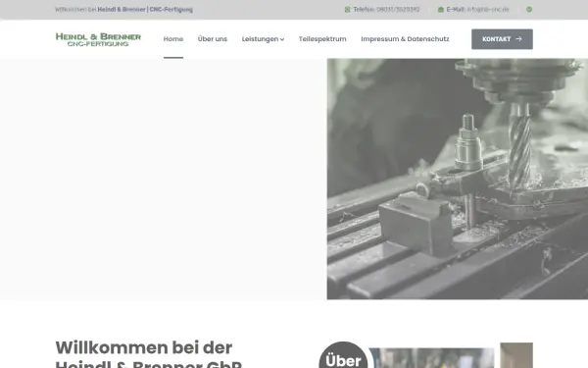This screenshot has width=588, height=368.
Task: Click the phone number after Telefon
Action: 398,10
